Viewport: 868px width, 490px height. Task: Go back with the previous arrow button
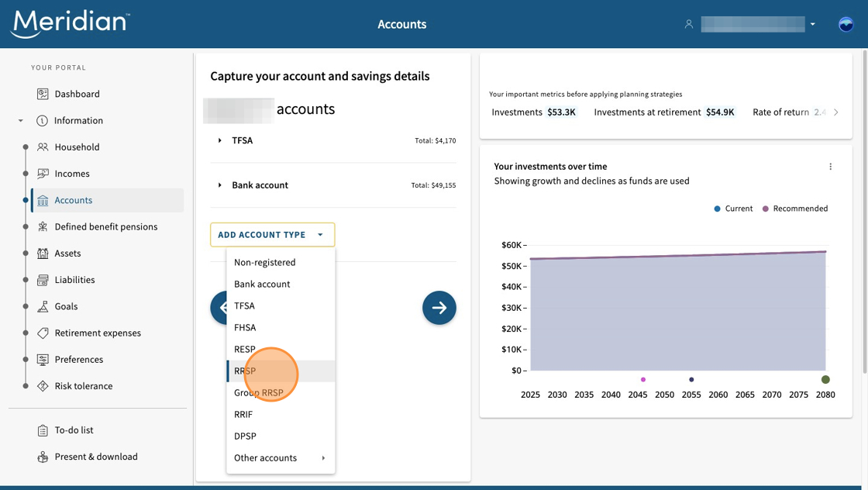pos(219,307)
